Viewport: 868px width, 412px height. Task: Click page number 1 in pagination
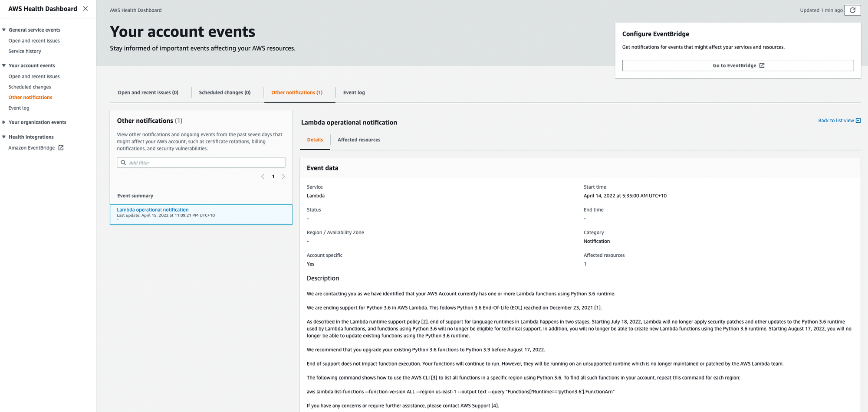point(273,177)
